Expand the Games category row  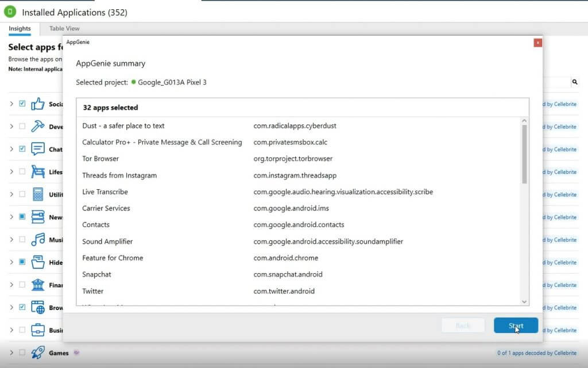tap(11, 352)
